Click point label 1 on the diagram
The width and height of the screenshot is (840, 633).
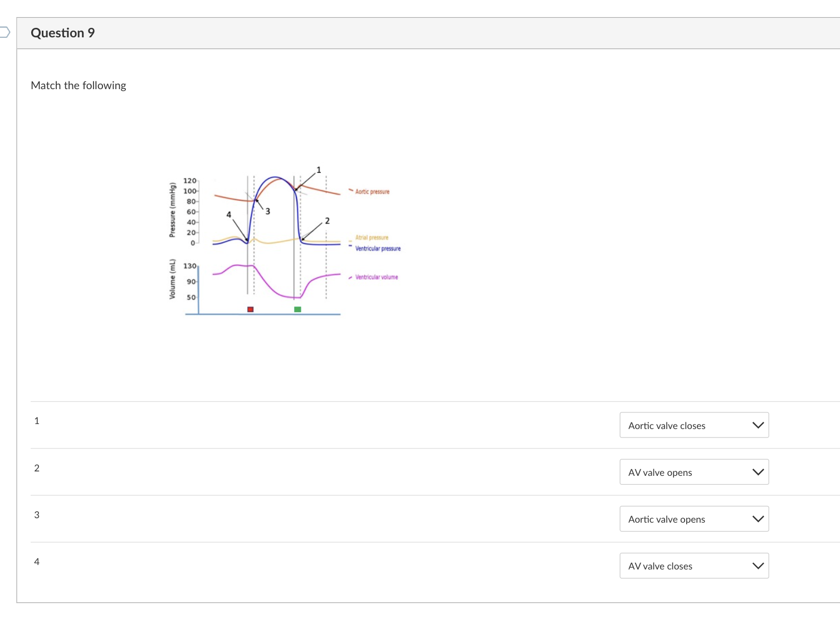point(319,169)
